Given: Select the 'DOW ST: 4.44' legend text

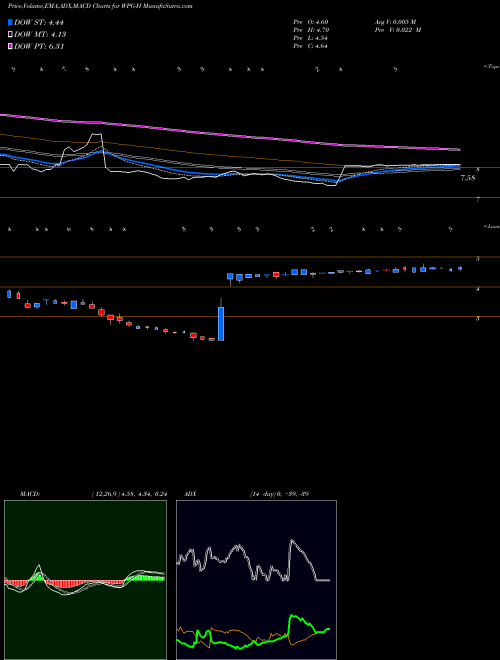Looking at the screenshot, I should [x=39, y=23].
